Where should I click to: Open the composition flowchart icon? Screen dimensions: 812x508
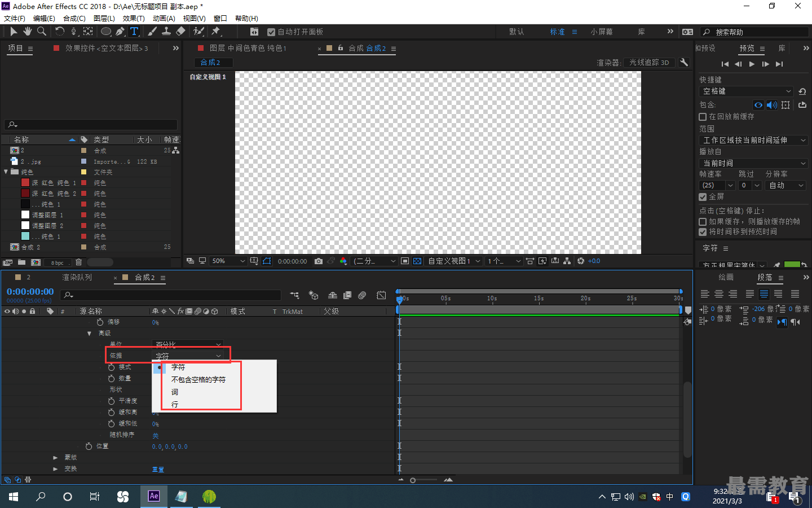568,261
